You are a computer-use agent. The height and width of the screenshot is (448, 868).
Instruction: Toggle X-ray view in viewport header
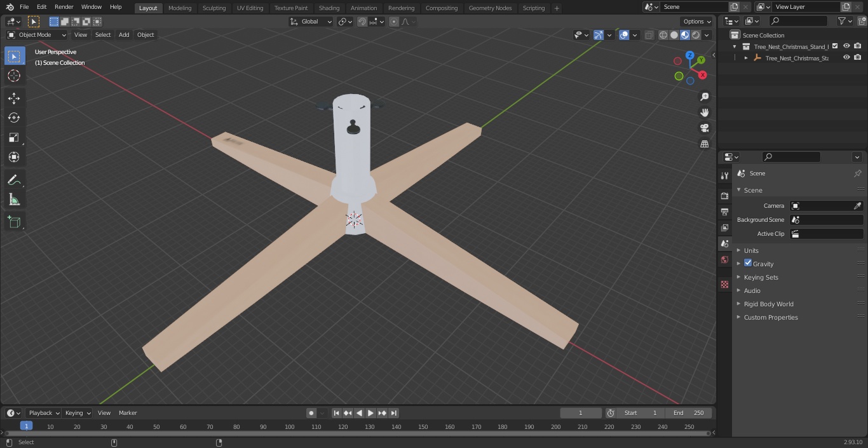click(x=649, y=35)
